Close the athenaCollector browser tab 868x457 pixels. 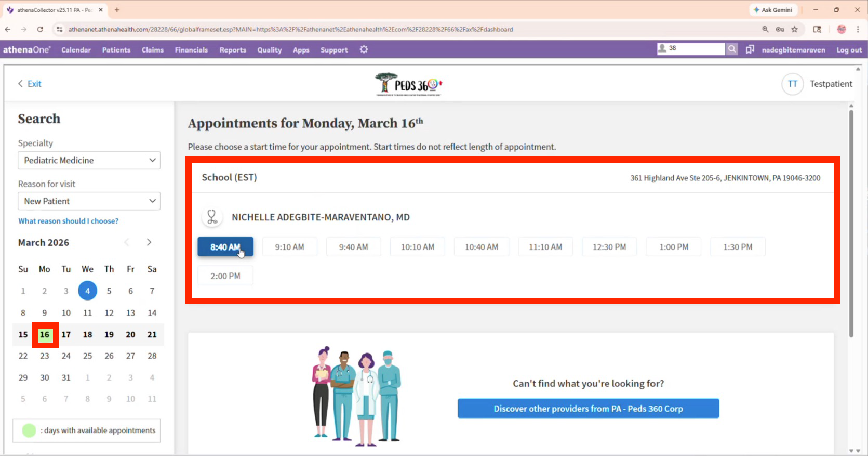pos(101,10)
